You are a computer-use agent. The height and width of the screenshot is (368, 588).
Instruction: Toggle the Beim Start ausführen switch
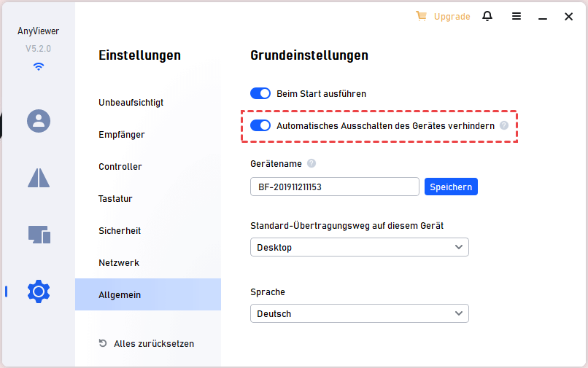click(260, 93)
